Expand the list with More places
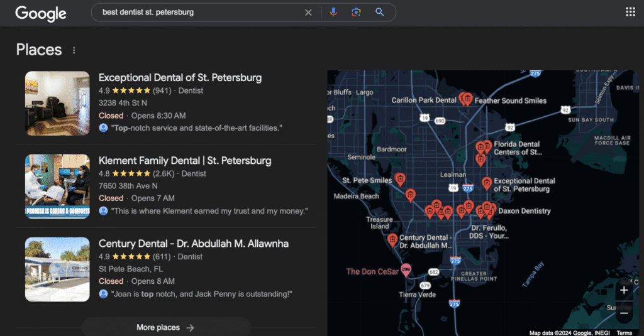The width and height of the screenshot is (644, 336). 165,327
